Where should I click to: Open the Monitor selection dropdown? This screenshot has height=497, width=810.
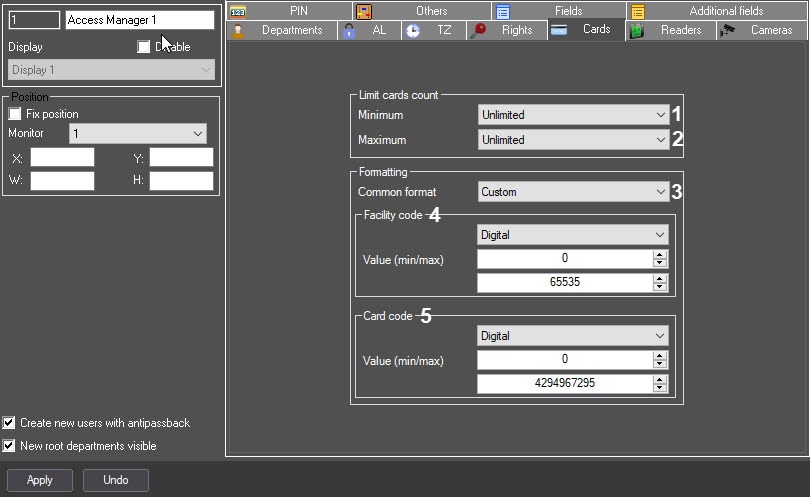tap(137, 133)
